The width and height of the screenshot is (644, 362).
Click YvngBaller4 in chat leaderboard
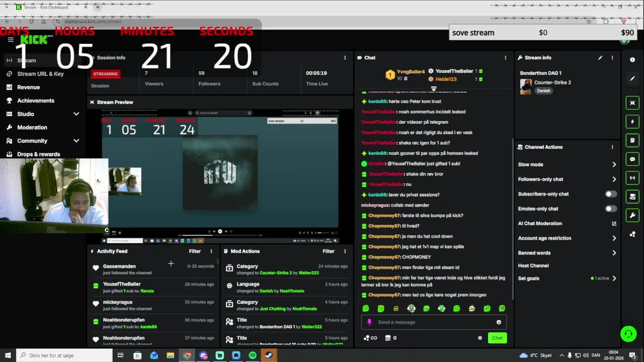pyautogui.click(x=411, y=72)
